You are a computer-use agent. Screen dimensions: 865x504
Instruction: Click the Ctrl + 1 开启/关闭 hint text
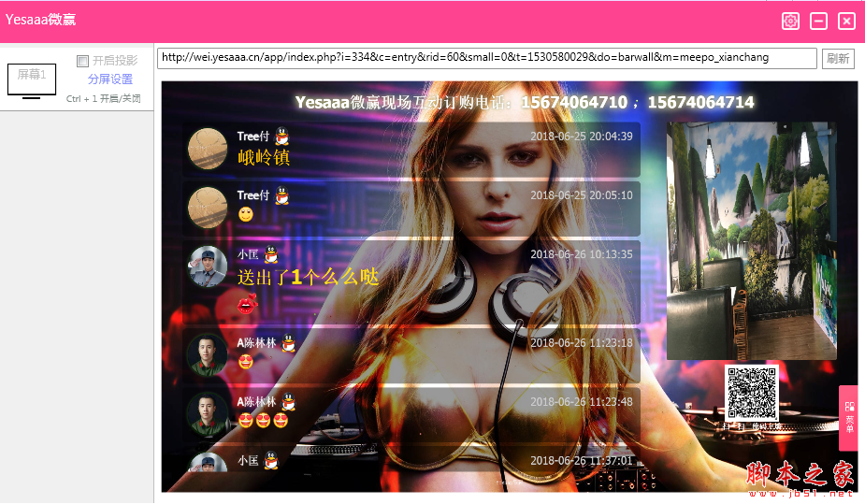pyautogui.click(x=103, y=99)
